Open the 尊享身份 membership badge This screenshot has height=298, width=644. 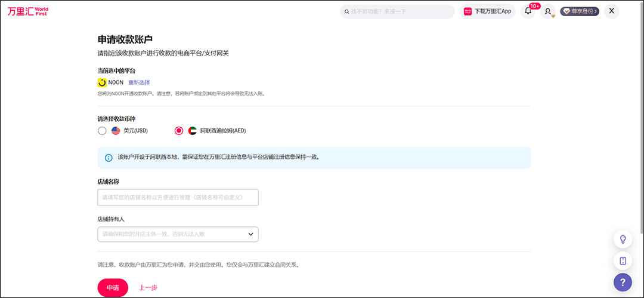(x=580, y=11)
